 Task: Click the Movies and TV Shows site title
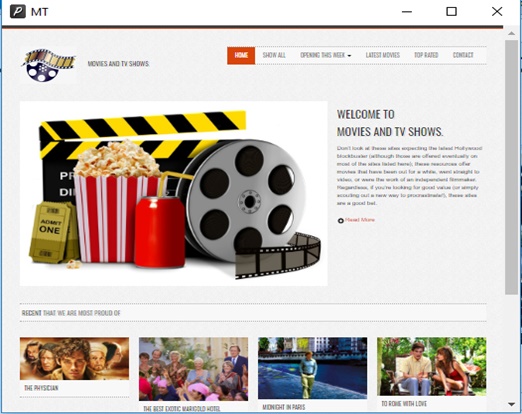point(118,64)
